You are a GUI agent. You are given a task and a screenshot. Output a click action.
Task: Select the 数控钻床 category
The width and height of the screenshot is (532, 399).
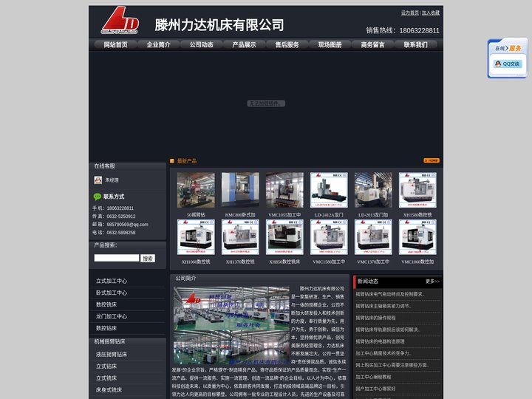click(106, 328)
